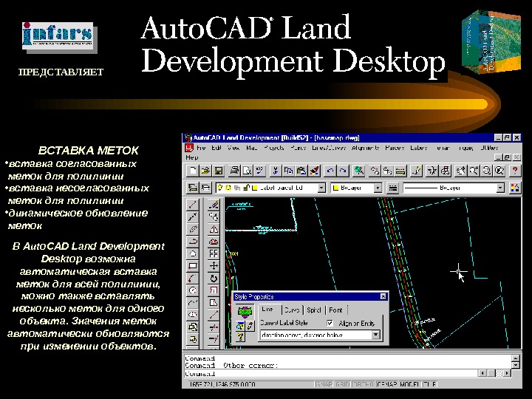The height and width of the screenshot is (399, 532).
Task: Select the Rotate modify tool
Action: [214, 279]
